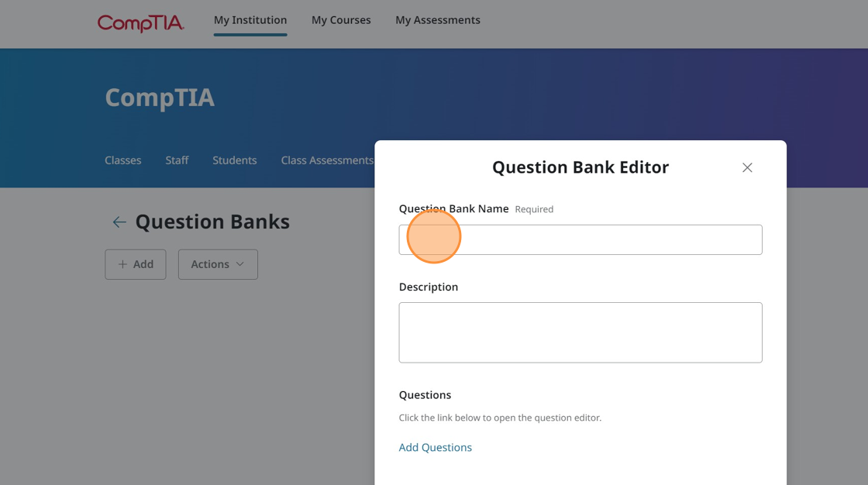Close the Question Bank Editor dialog
Viewport: 868px width, 485px height.
pos(747,167)
